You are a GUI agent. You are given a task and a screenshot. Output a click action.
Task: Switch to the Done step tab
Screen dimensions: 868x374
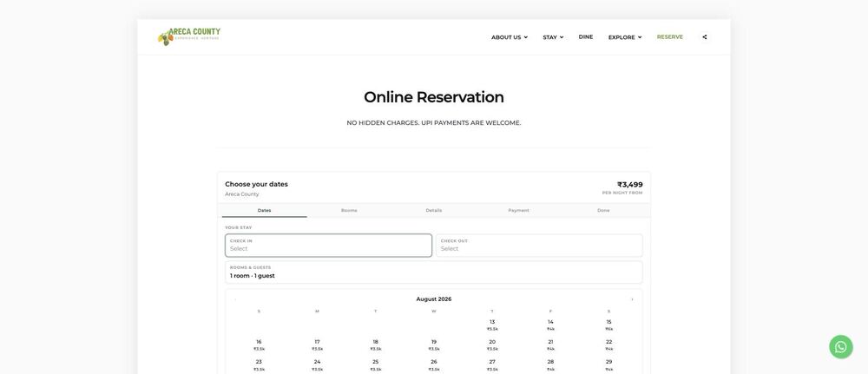tap(603, 210)
